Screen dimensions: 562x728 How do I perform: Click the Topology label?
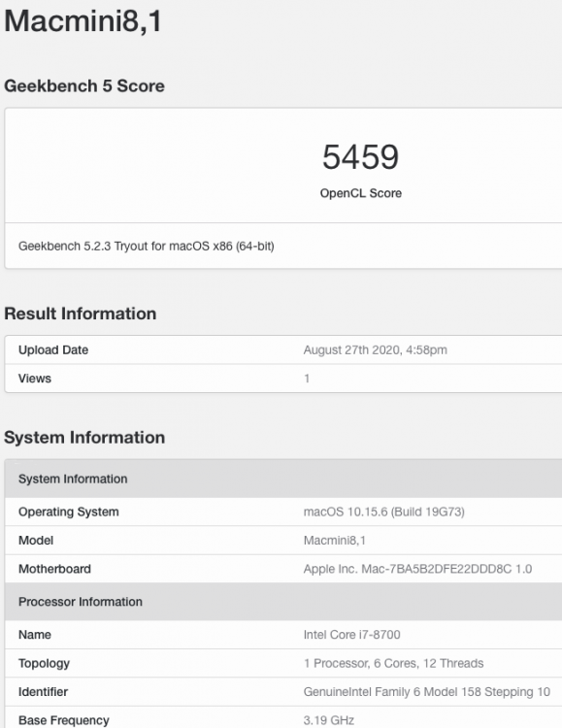(44, 664)
